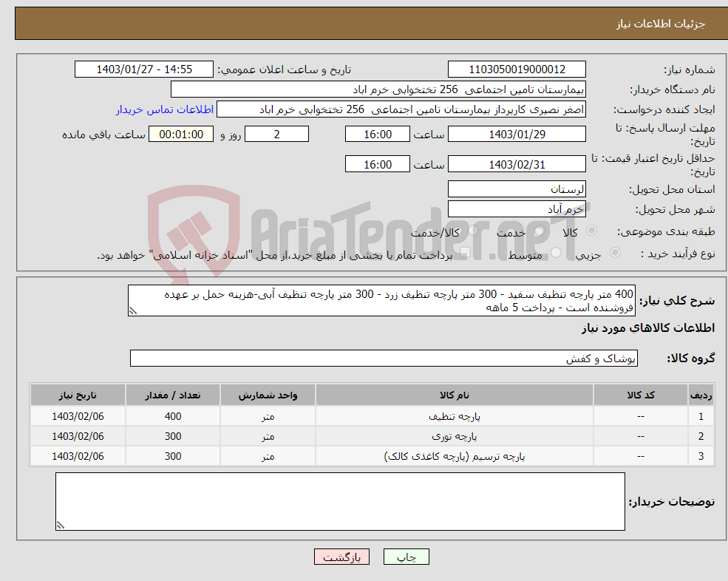
Task: Click the response deadline date 1403/01/29
Action: pos(517,135)
